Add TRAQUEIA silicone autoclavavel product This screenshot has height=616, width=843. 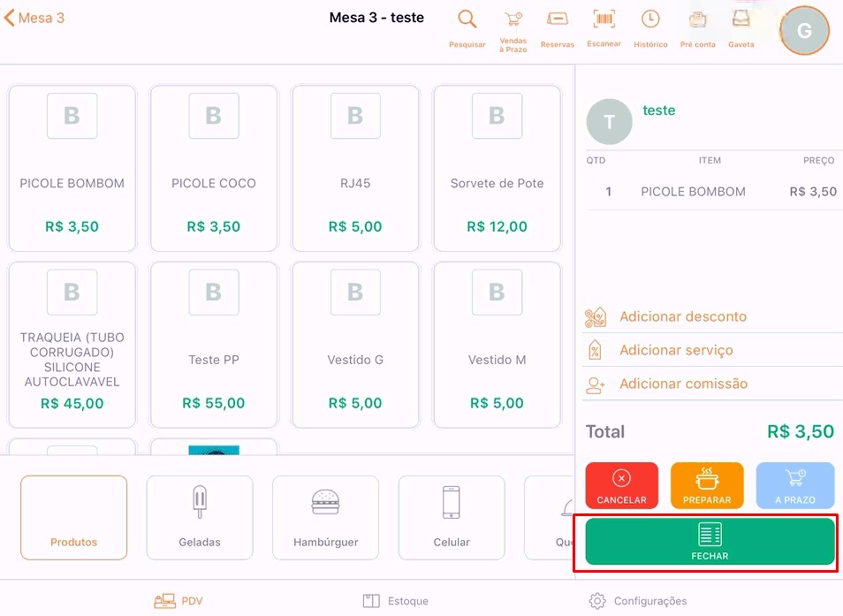pos(72,345)
